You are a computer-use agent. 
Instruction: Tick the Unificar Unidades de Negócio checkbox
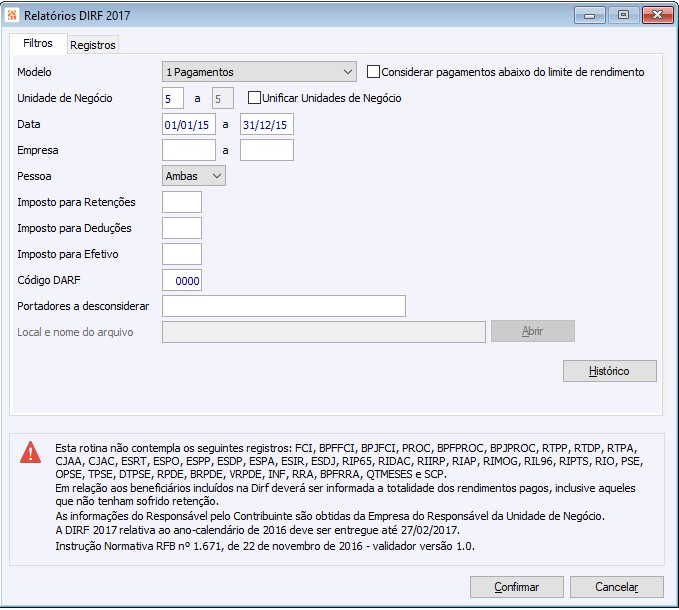[x=254, y=98]
